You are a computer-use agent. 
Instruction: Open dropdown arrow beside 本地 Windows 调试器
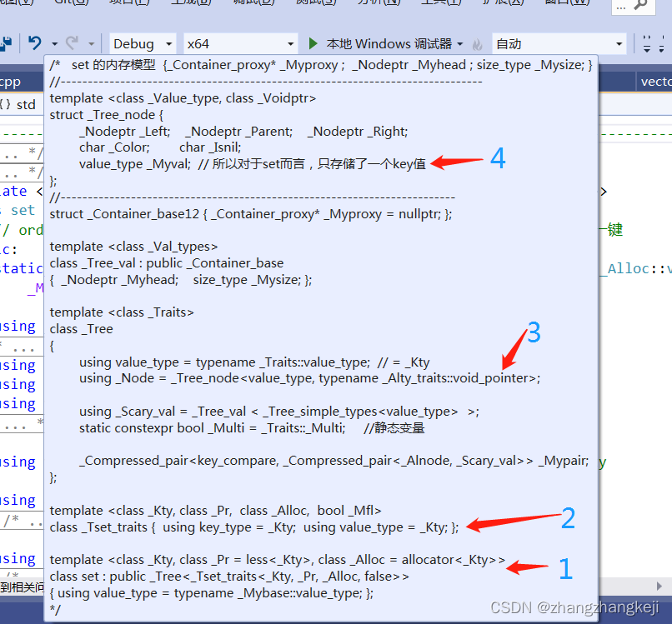(460, 43)
